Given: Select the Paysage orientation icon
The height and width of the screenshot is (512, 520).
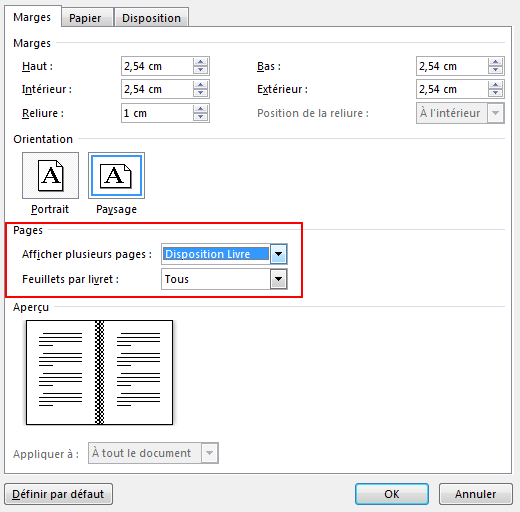Looking at the screenshot, I should [x=116, y=175].
